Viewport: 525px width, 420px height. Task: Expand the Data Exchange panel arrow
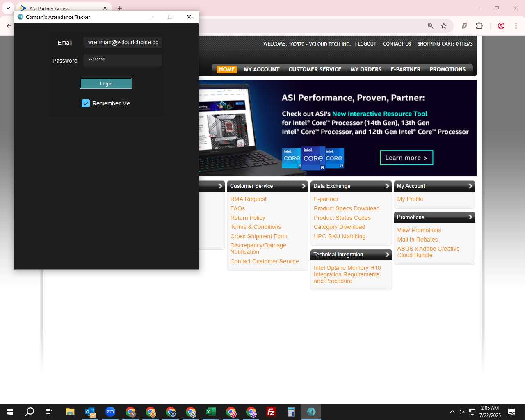click(x=387, y=186)
